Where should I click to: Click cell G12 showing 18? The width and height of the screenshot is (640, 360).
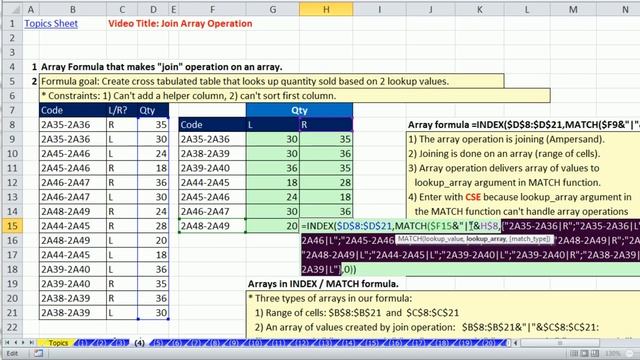pyautogui.click(x=273, y=182)
